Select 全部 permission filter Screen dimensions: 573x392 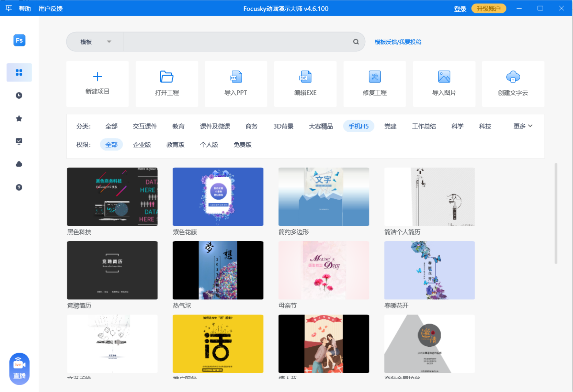tap(111, 145)
